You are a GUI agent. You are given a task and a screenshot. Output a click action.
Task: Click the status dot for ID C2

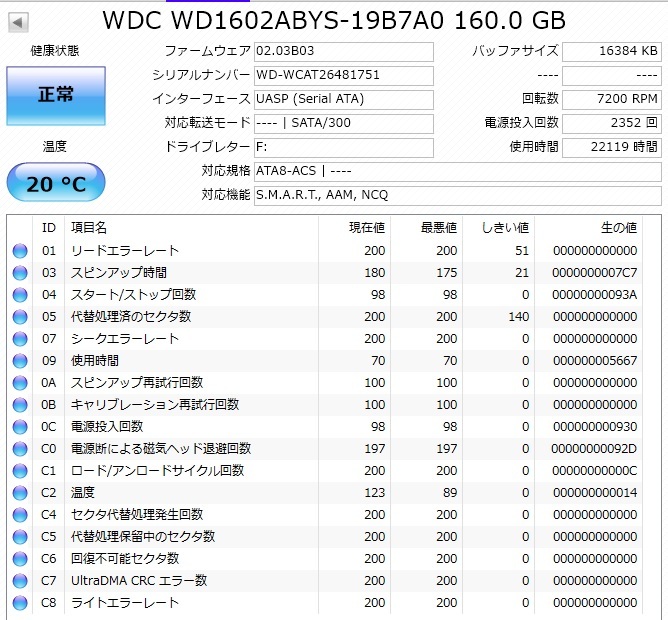click(x=20, y=493)
